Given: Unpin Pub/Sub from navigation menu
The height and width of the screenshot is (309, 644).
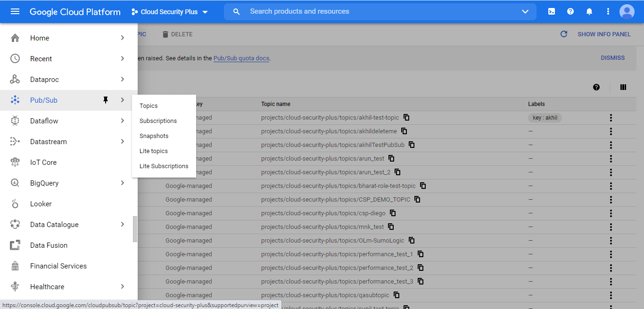Looking at the screenshot, I should click(x=106, y=100).
